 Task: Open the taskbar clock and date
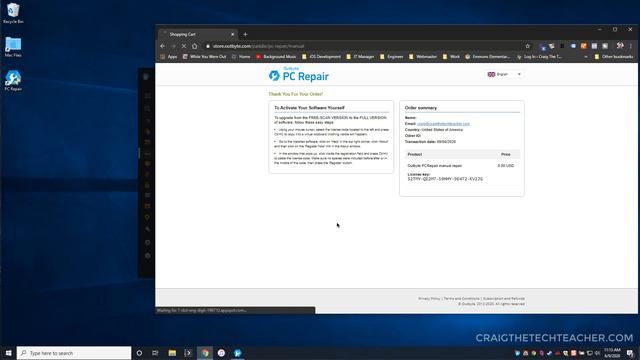(x=612, y=353)
